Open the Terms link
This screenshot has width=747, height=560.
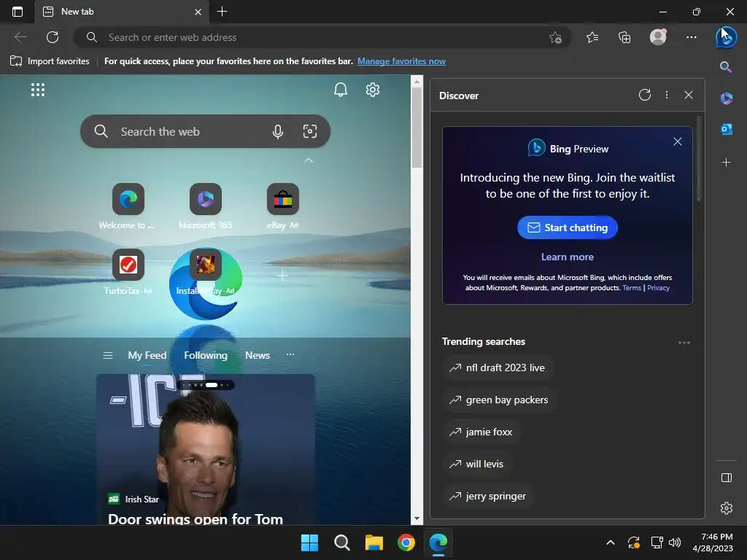[x=632, y=287]
